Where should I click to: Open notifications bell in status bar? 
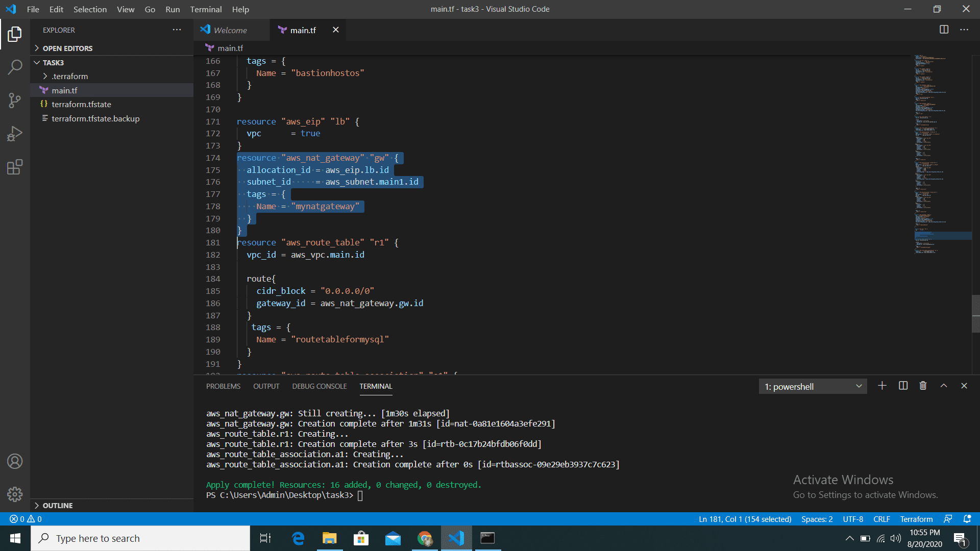967,519
